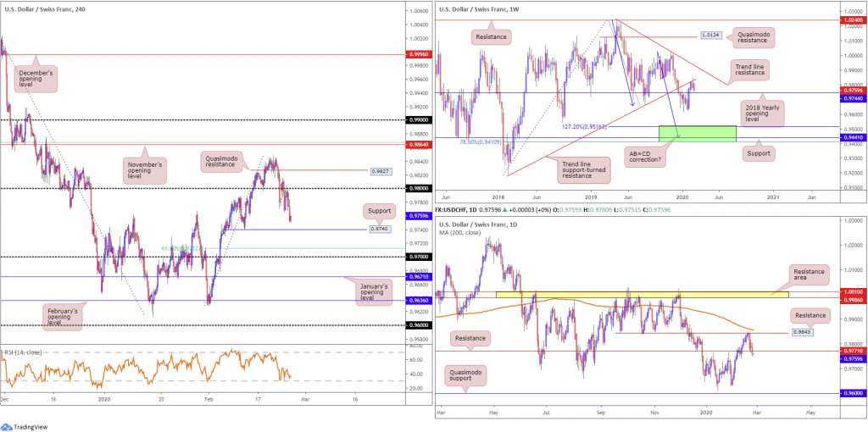Select the green support zone rectangle
868x432 pixels.
click(698, 132)
